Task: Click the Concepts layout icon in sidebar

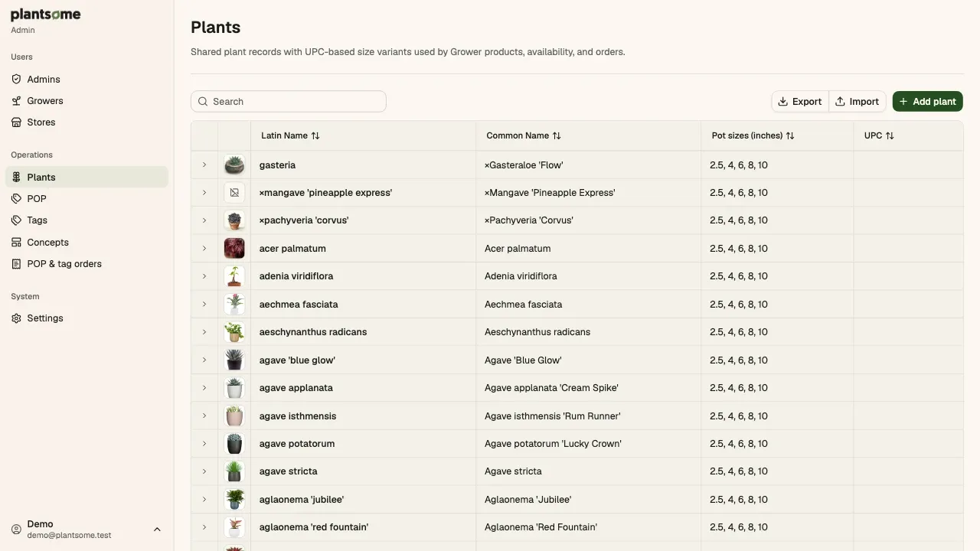Action: [16, 242]
